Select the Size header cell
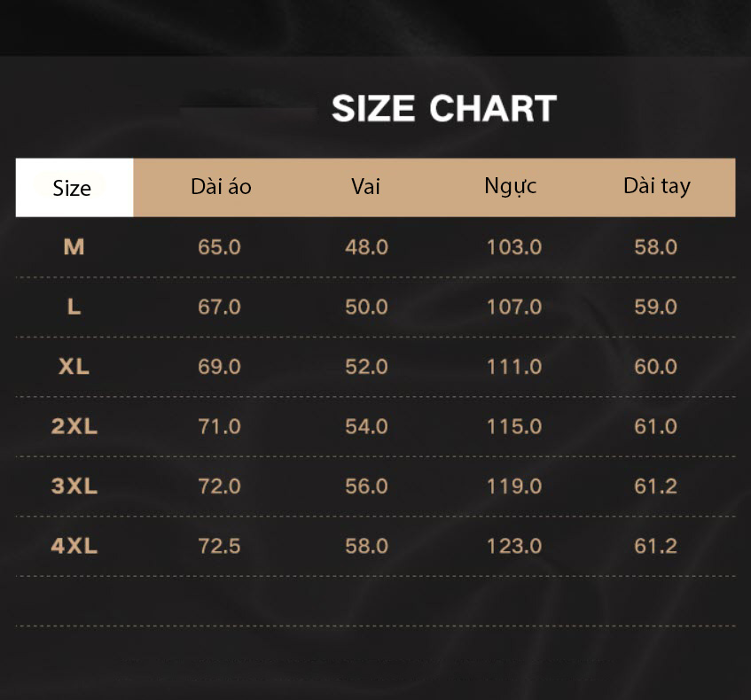 [74, 187]
